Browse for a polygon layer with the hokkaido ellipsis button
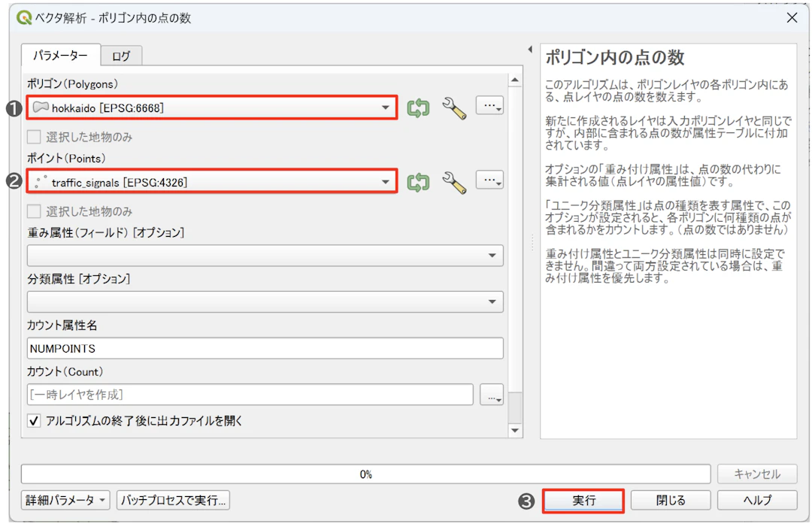 489,106
